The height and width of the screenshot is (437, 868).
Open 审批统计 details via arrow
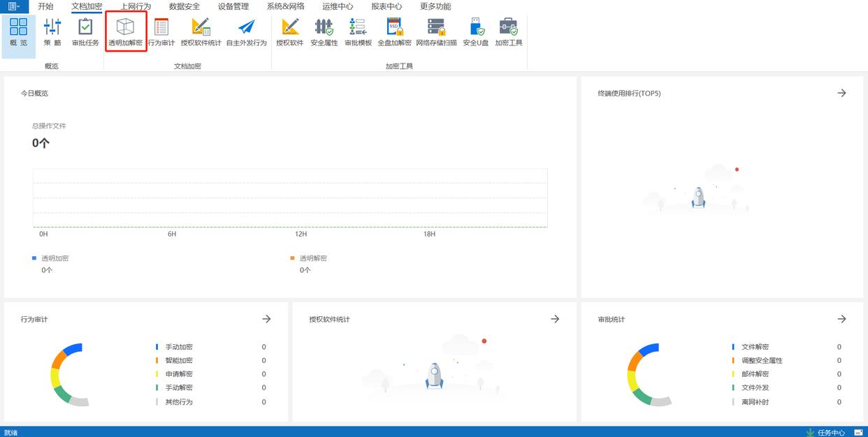(841, 319)
